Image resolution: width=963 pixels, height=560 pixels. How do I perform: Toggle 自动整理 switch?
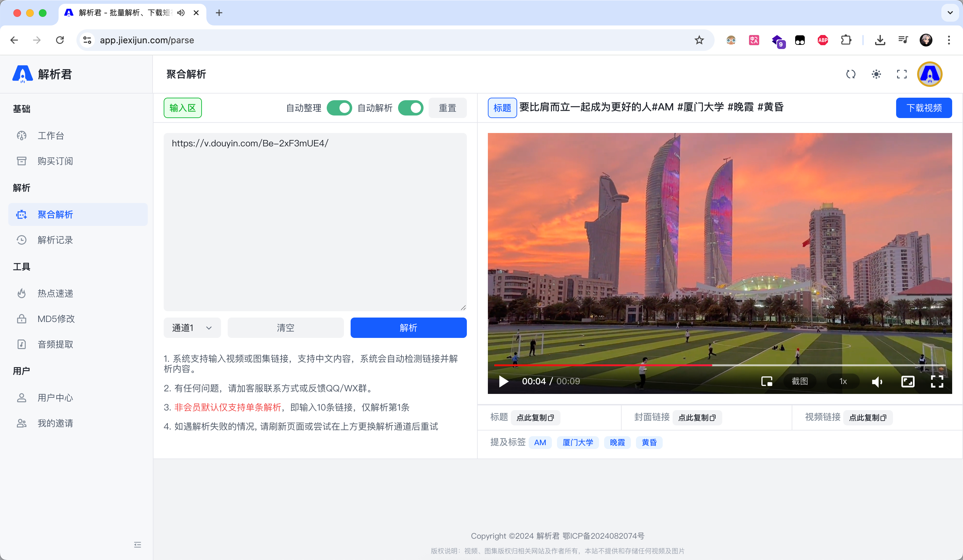click(x=339, y=108)
